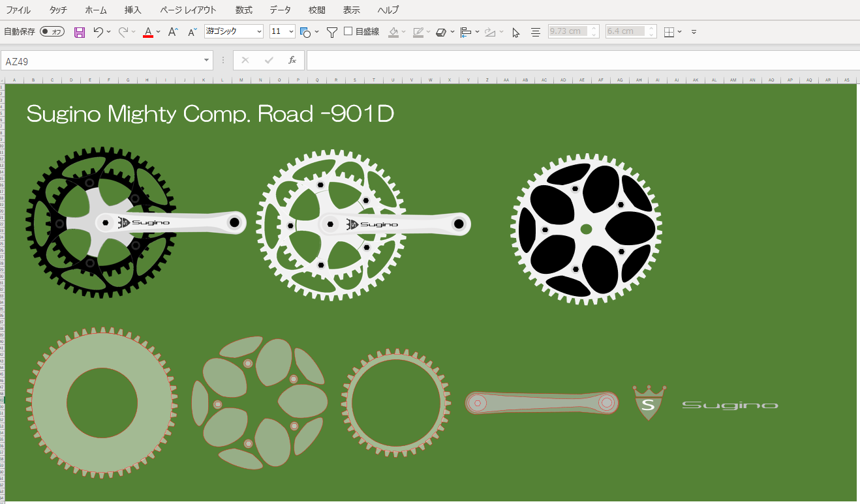
Task: Click the insert function fx icon
Action: point(292,60)
